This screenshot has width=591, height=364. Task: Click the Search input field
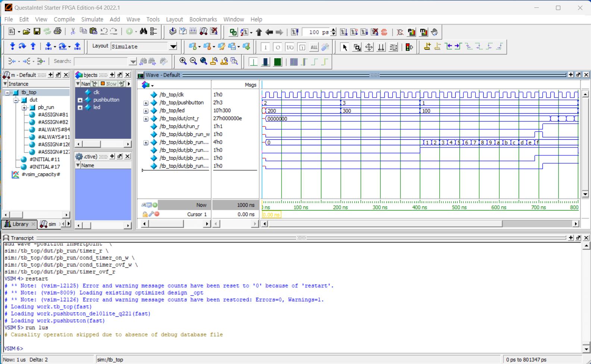click(101, 61)
